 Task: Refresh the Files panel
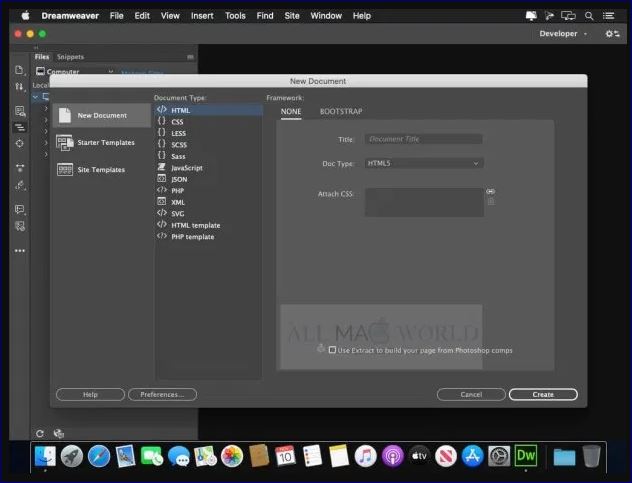click(40, 433)
